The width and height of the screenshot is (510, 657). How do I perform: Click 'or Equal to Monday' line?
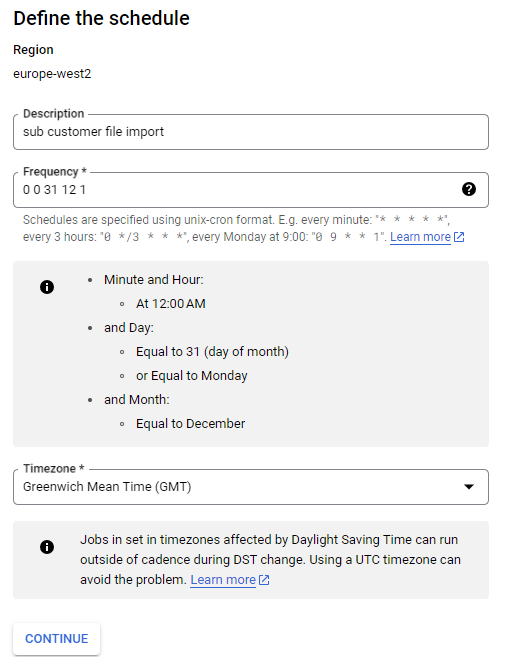(x=192, y=376)
